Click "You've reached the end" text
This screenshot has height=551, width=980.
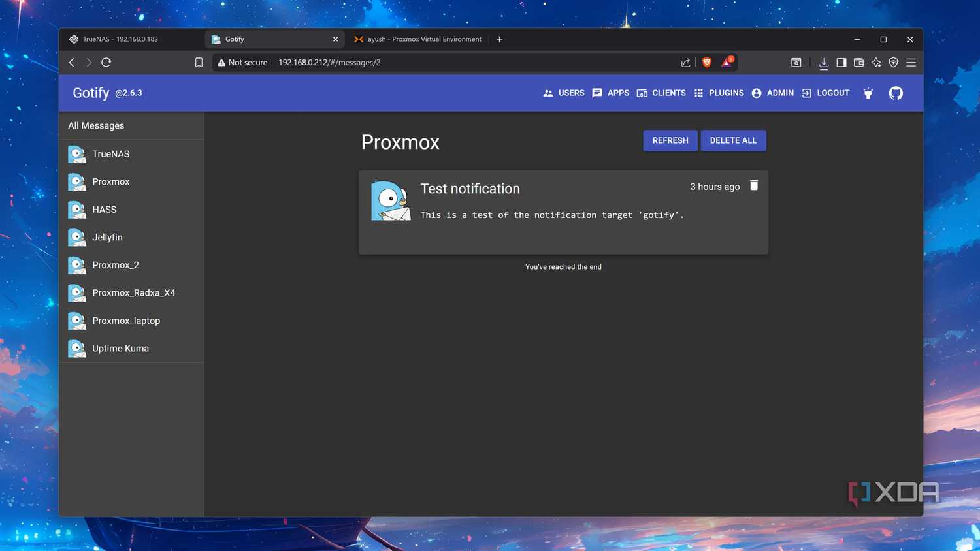pyautogui.click(x=563, y=267)
